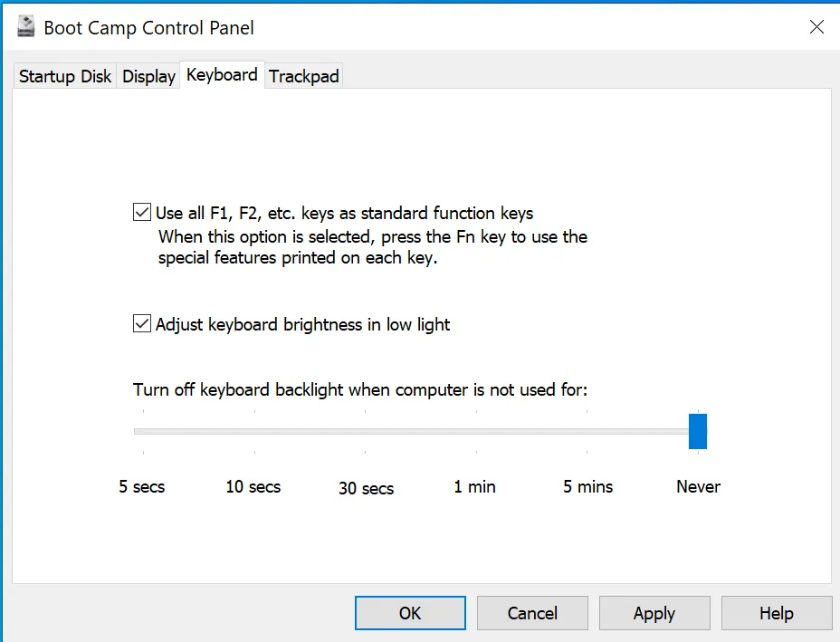The width and height of the screenshot is (840, 642).
Task: Click the Boot Camp icon in title bar
Action: (25, 27)
